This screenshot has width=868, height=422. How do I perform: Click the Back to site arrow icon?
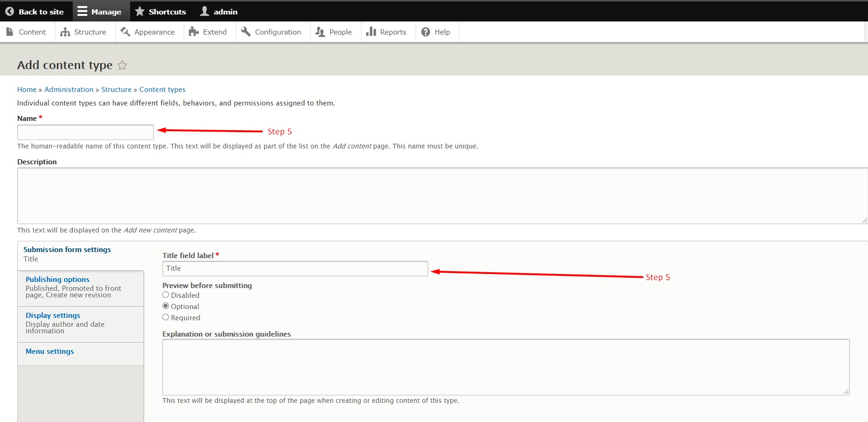pyautogui.click(x=9, y=12)
